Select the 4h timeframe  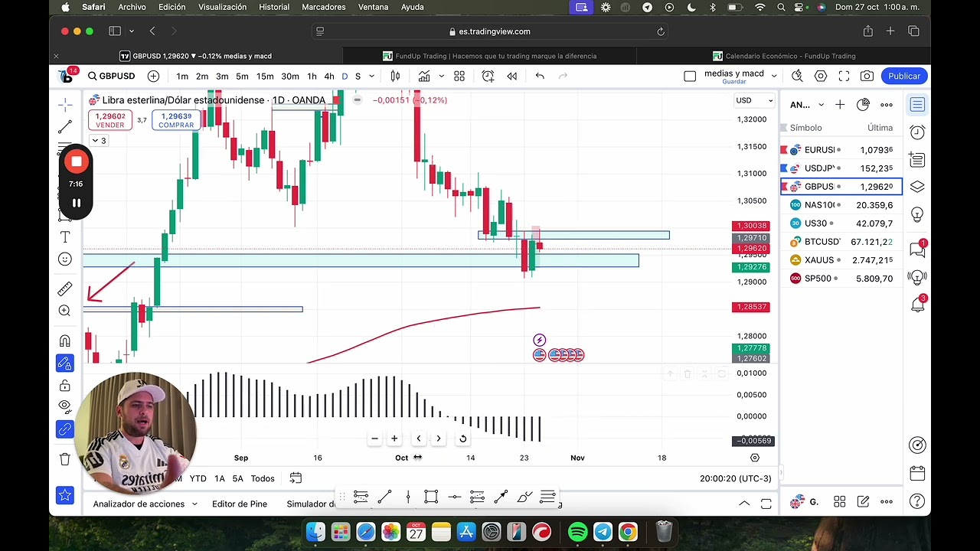[329, 76]
